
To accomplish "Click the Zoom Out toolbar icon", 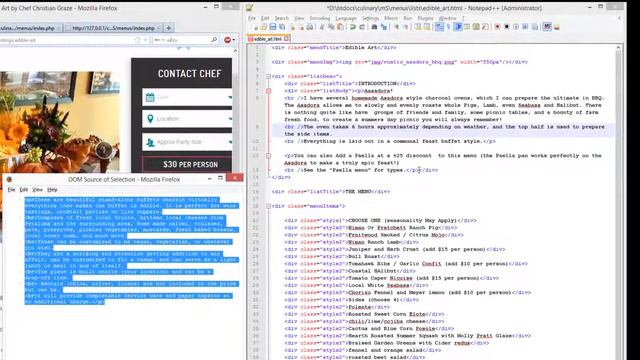I will point(406,27).
